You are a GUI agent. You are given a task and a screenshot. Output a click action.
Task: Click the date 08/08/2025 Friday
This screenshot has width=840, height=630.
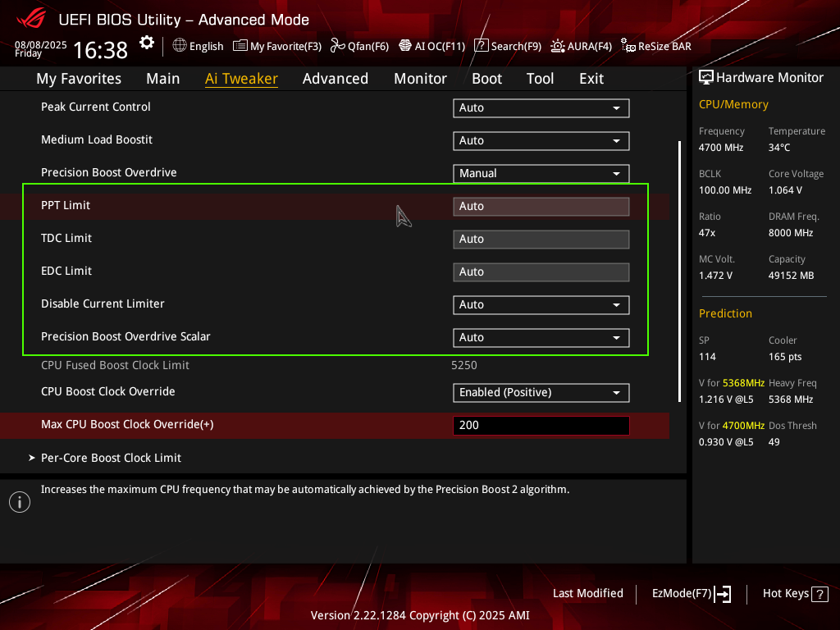pos(41,48)
